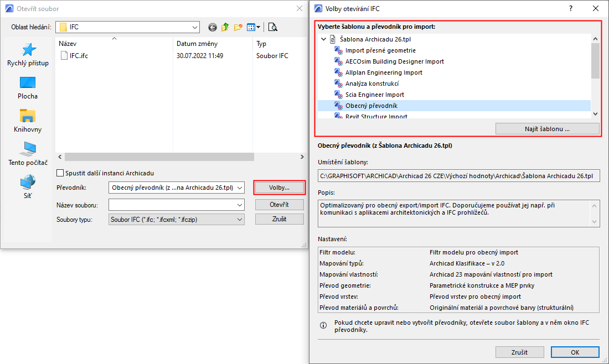Select the IFC.ifc file icon

(x=64, y=55)
